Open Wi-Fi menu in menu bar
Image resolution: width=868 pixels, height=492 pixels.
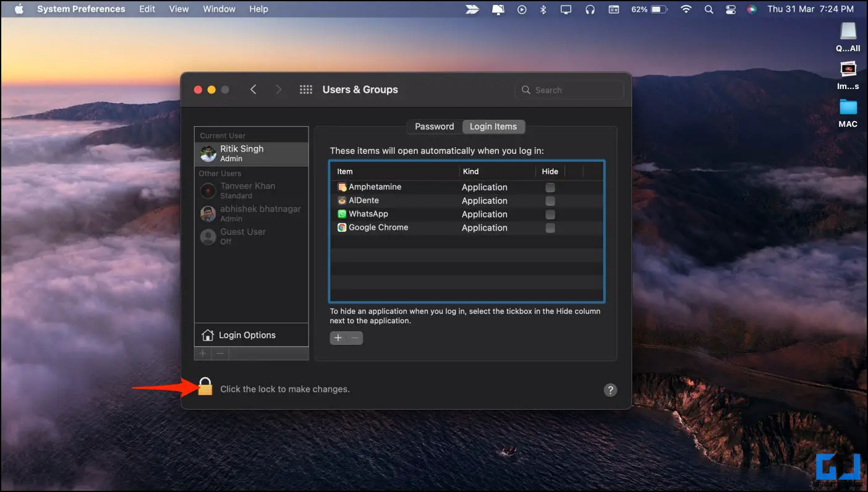pyautogui.click(x=686, y=9)
